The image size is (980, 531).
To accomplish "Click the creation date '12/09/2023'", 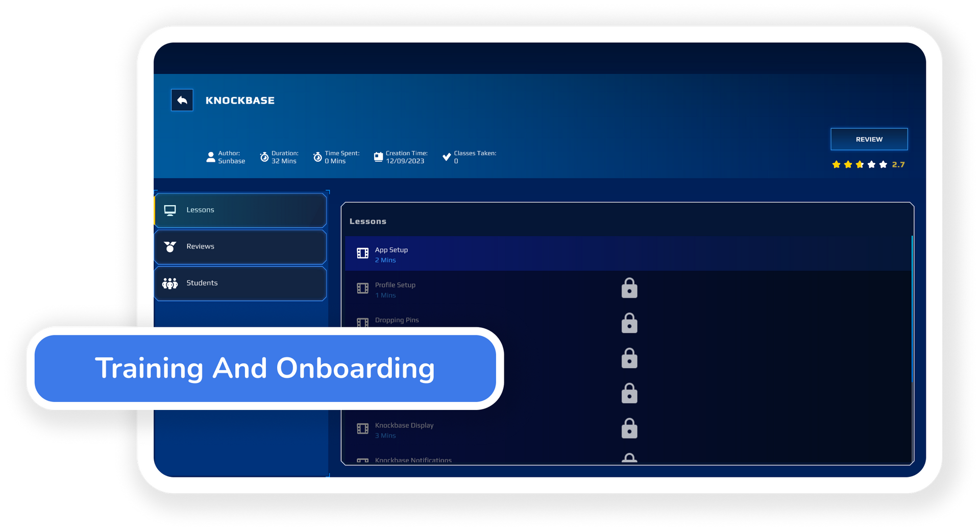I will pyautogui.click(x=405, y=161).
